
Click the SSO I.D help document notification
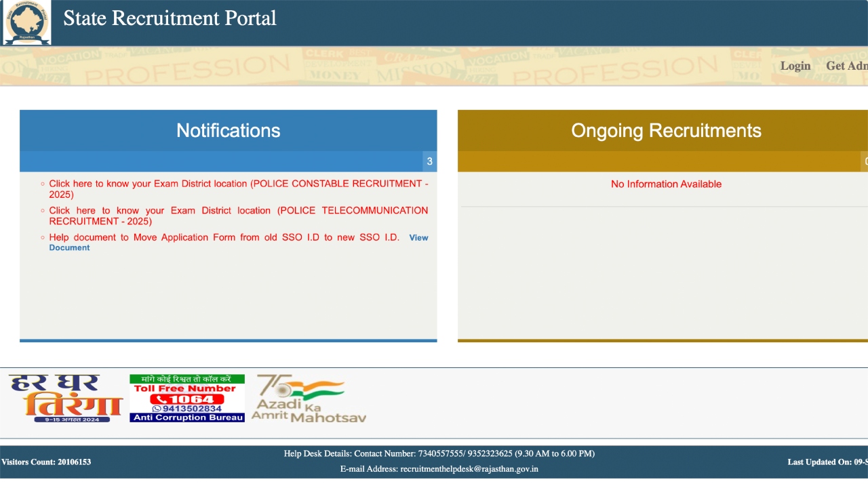tap(224, 238)
